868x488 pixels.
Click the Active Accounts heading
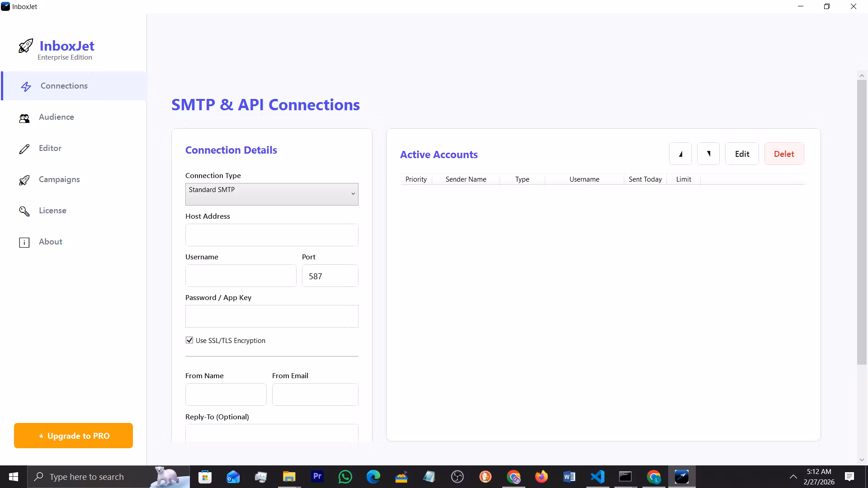point(439,155)
